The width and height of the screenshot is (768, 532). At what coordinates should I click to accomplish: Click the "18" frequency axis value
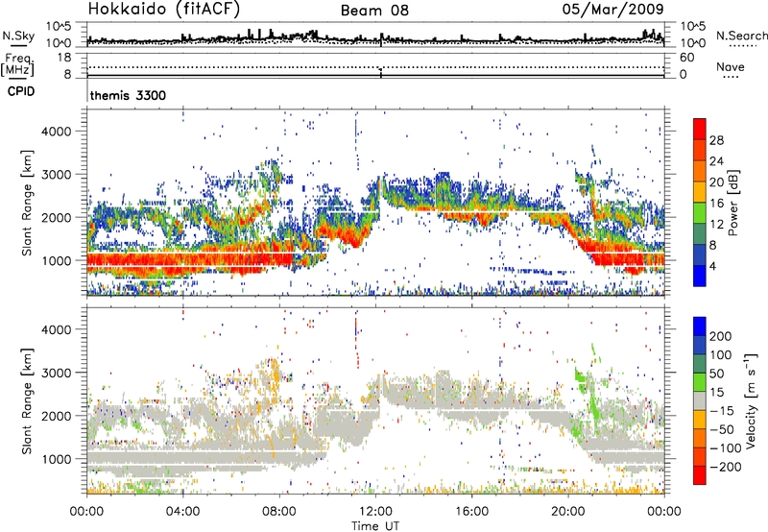[64, 58]
